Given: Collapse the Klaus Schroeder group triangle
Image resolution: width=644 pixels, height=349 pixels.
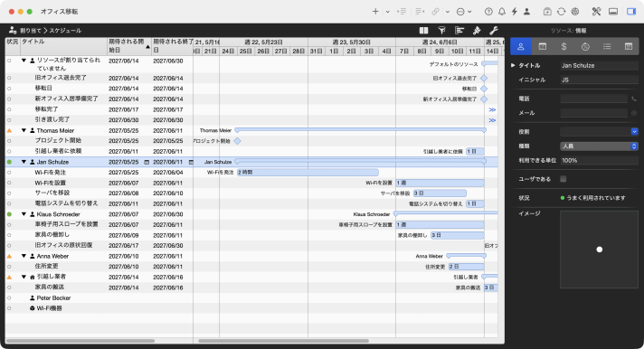Looking at the screenshot, I should coord(24,214).
